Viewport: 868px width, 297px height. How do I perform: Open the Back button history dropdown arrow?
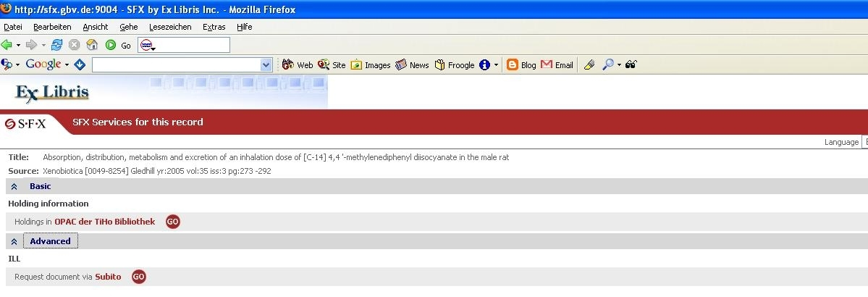click(x=18, y=45)
